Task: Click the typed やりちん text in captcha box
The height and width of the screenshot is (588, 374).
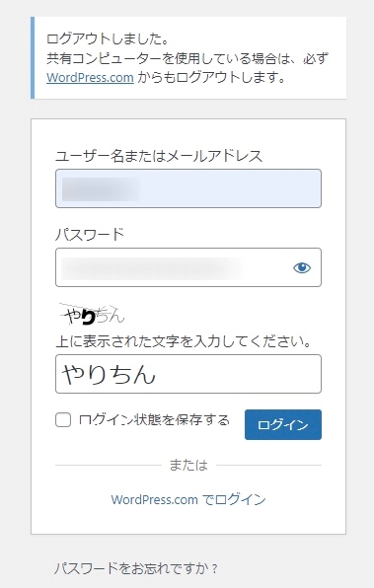Action: [109, 374]
